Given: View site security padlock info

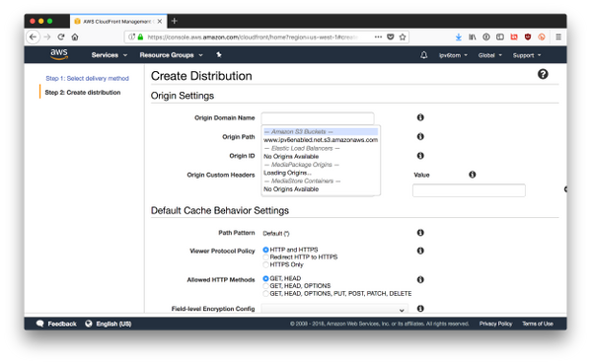Looking at the screenshot, I should (140, 36).
